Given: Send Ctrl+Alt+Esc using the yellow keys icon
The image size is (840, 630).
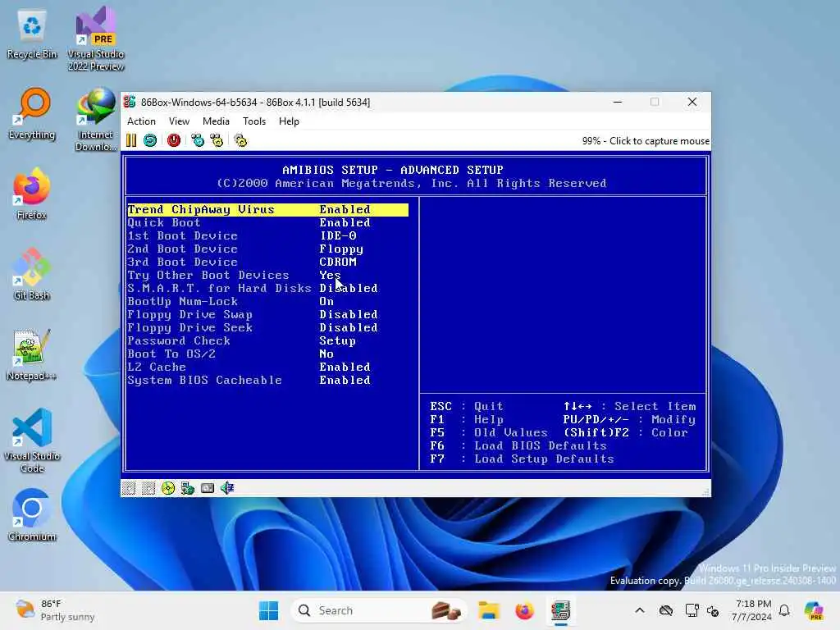Looking at the screenshot, I should pyautogui.click(x=217, y=140).
